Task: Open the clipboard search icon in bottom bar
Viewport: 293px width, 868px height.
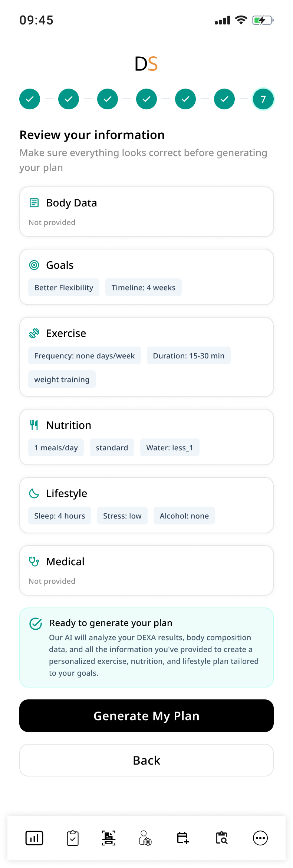Action: tap(221, 838)
